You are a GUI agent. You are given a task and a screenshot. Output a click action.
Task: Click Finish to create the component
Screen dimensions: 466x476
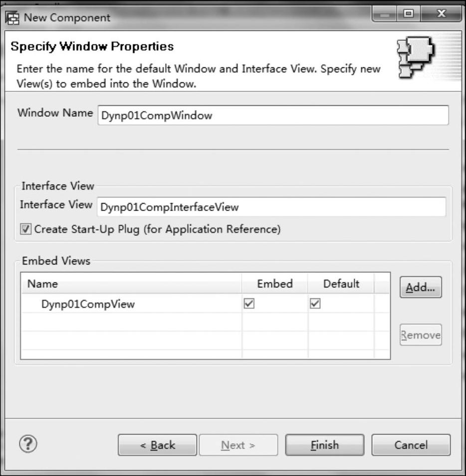324,445
